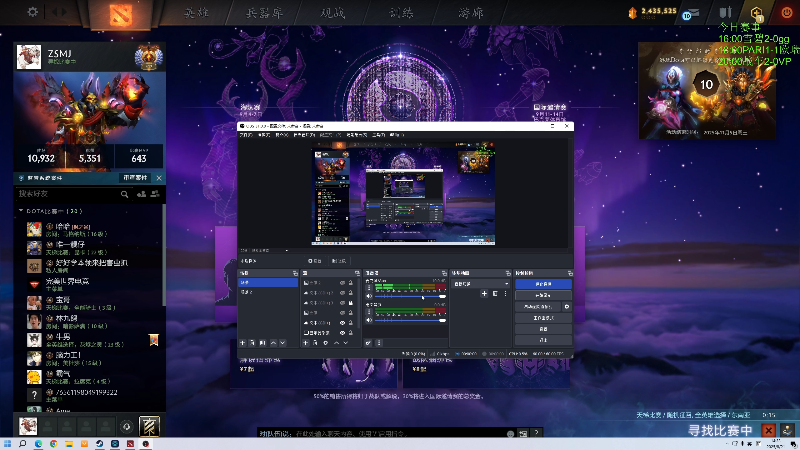The height and width of the screenshot is (450, 800).
Task: Adjust the first mixer channel volume slider
Action: 410,296
